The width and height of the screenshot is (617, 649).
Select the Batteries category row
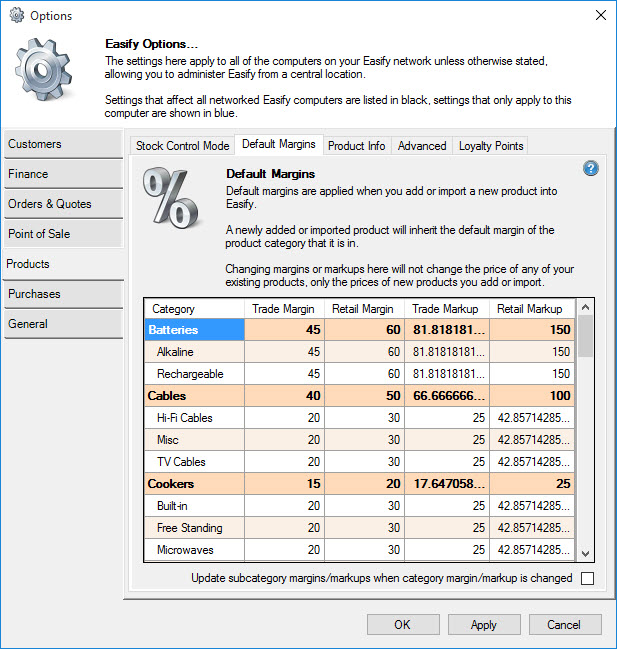(x=360, y=330)
